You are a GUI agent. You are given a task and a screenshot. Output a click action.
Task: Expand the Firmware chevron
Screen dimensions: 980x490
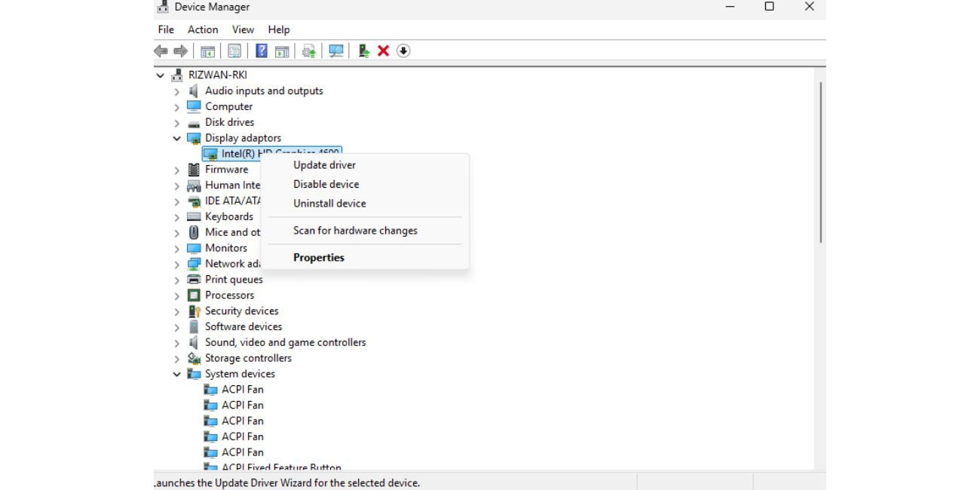177,170
